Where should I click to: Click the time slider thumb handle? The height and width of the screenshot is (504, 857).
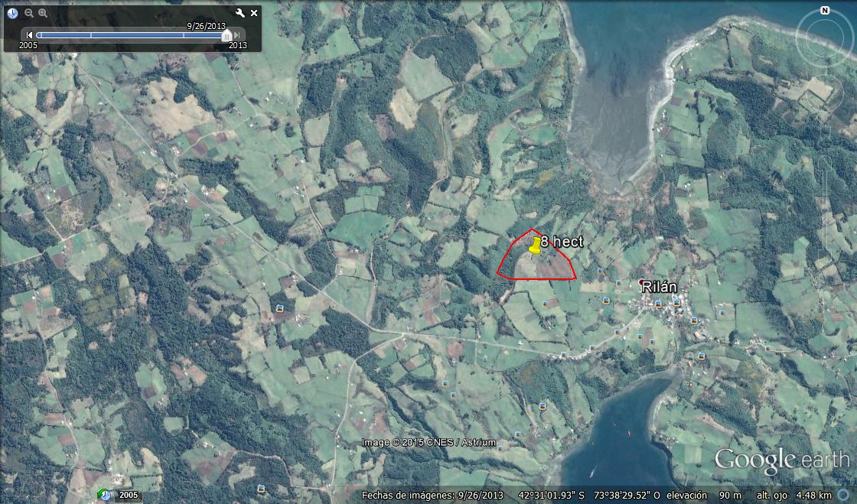point(226,35)
